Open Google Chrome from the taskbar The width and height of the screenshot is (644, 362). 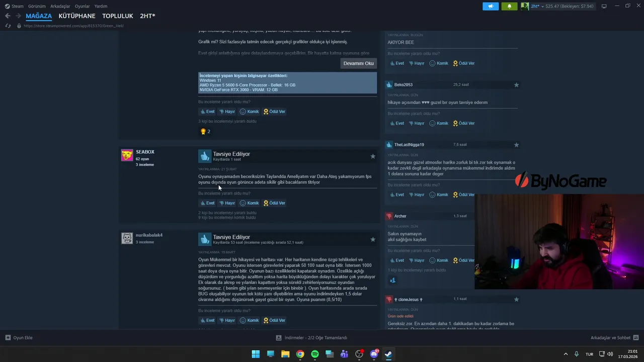300,354
